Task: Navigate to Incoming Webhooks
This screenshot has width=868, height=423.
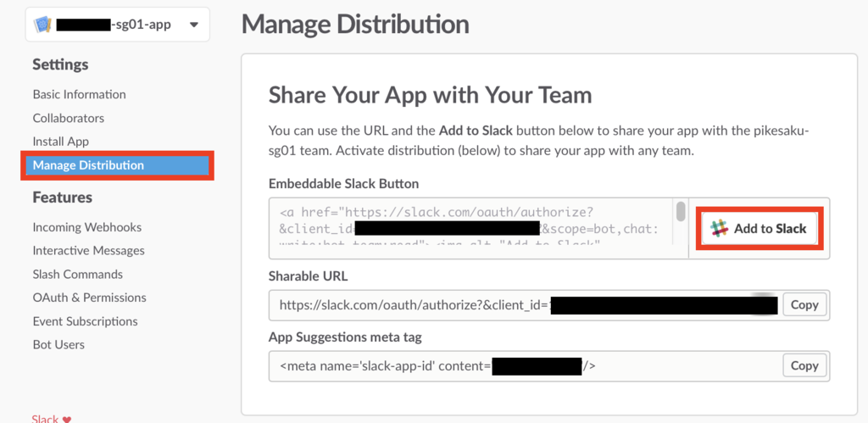Action: 87,227
